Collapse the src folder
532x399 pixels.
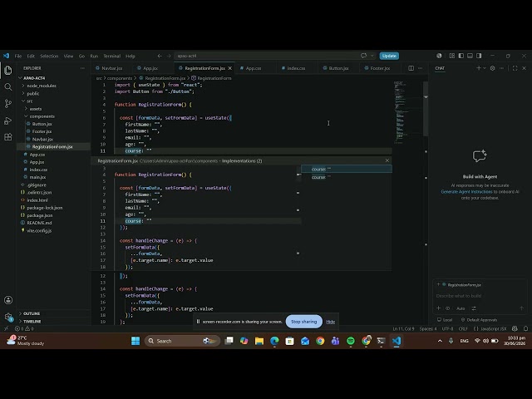(30, 101)
